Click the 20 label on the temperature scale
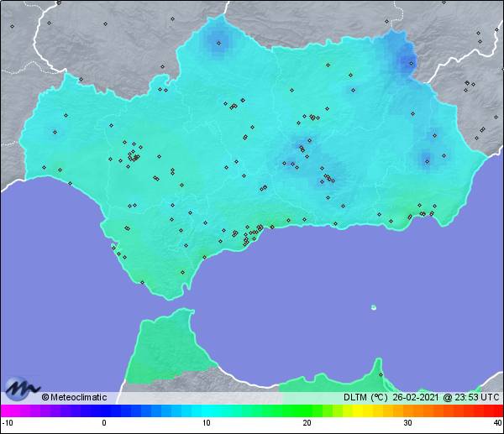The image size is (504, 434). (307, 422)
